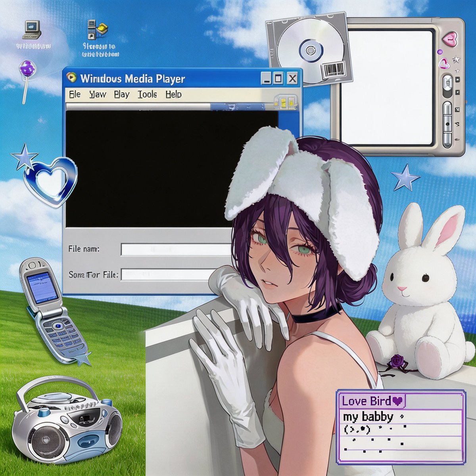
Task: Select the 'my babby' chat line
Action: [x=368, y=416]
